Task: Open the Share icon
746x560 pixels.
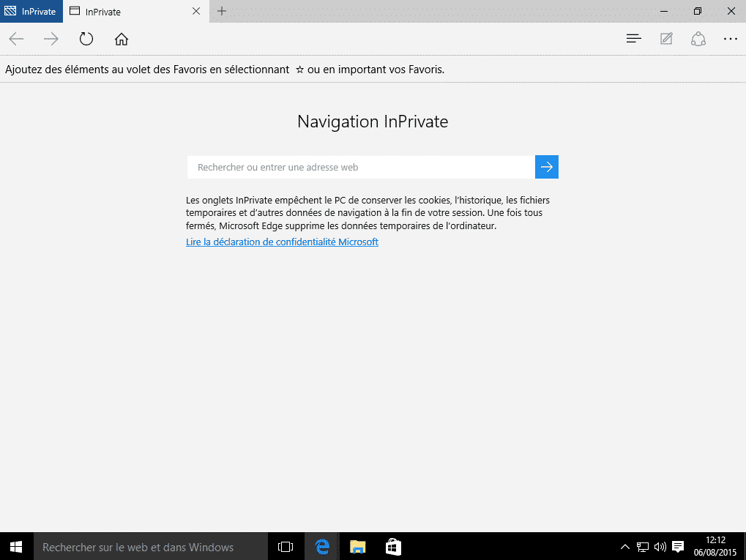Action: pyautogui.click(x=698, y=39)
